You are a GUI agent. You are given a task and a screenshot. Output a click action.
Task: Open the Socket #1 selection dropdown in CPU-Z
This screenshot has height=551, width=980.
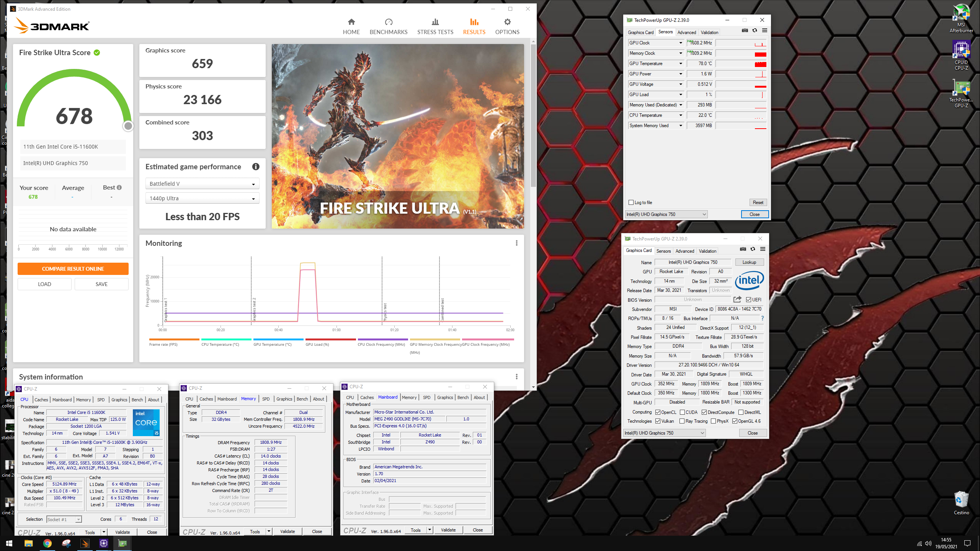click(x=64, y=520)
